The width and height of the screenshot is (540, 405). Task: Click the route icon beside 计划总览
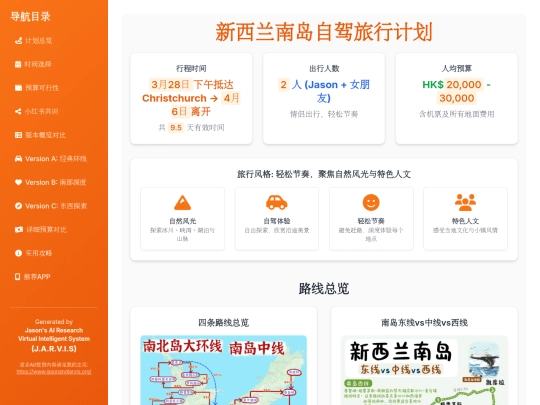pos(19,41)
